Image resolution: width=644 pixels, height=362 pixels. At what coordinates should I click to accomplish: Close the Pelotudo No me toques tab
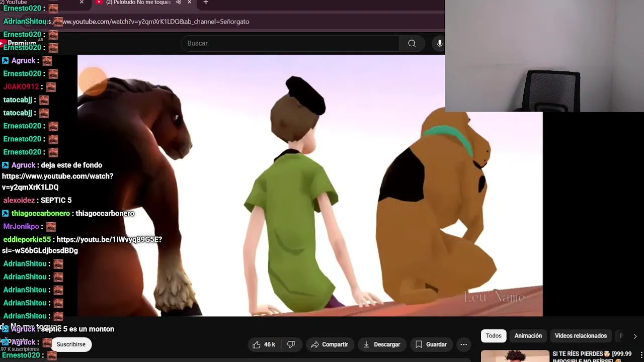tap(189, 3)
